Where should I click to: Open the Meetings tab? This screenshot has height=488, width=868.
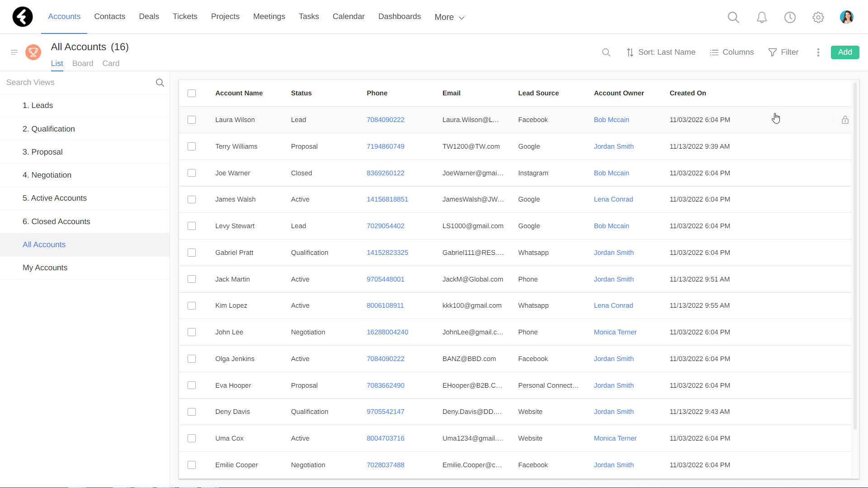[x=269, y=16]
